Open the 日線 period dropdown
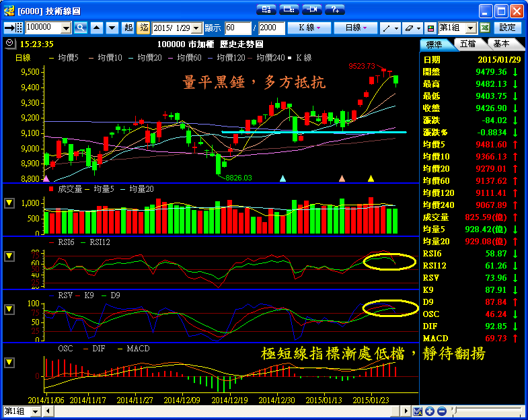 click(355, 28)
